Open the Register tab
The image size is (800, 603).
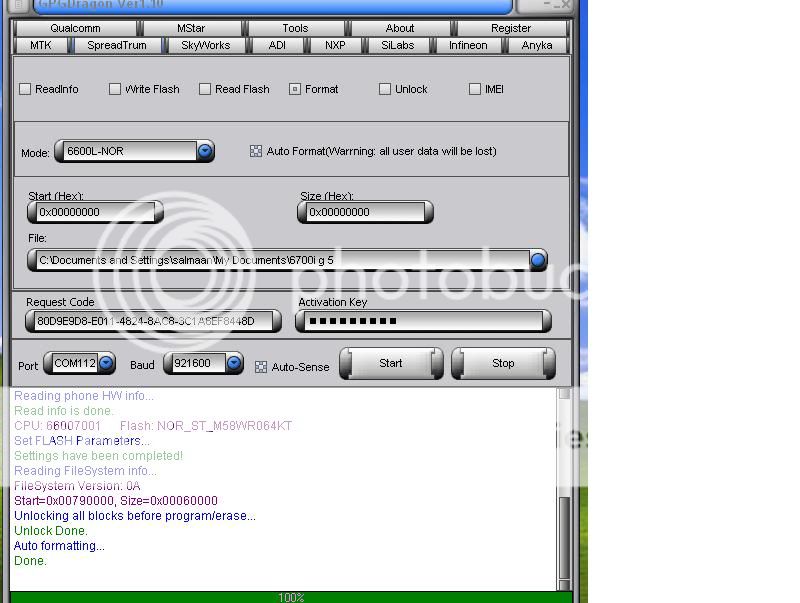(x=511, y=28)
